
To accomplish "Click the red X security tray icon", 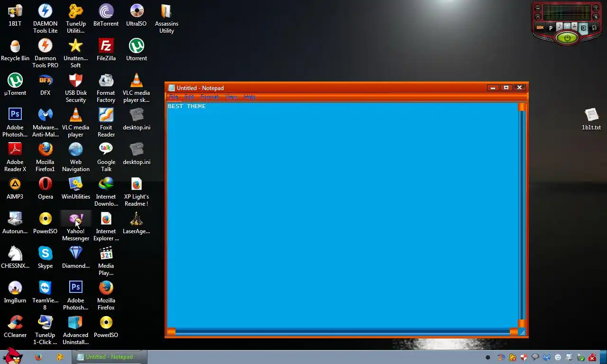I will pyautogui.click(x=592, y=357).
